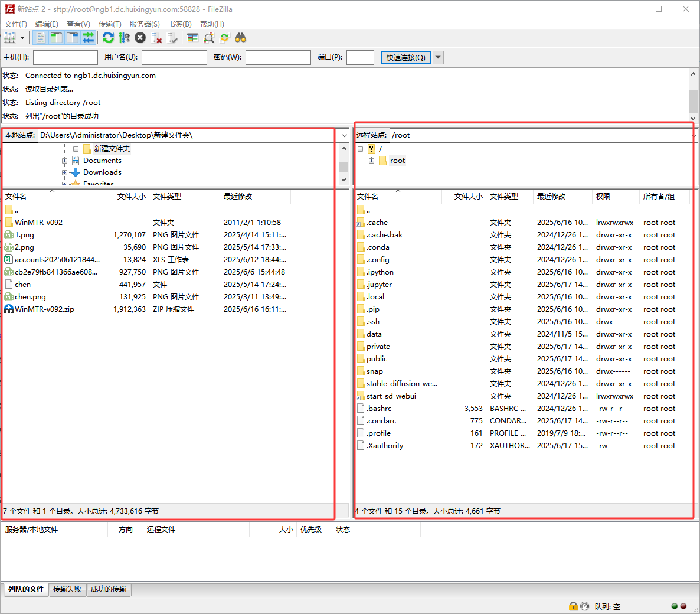The width and height of the screenshot is (700, 614).
Task: Toggle the local directory tree view
Action: [x=56, y=38]
